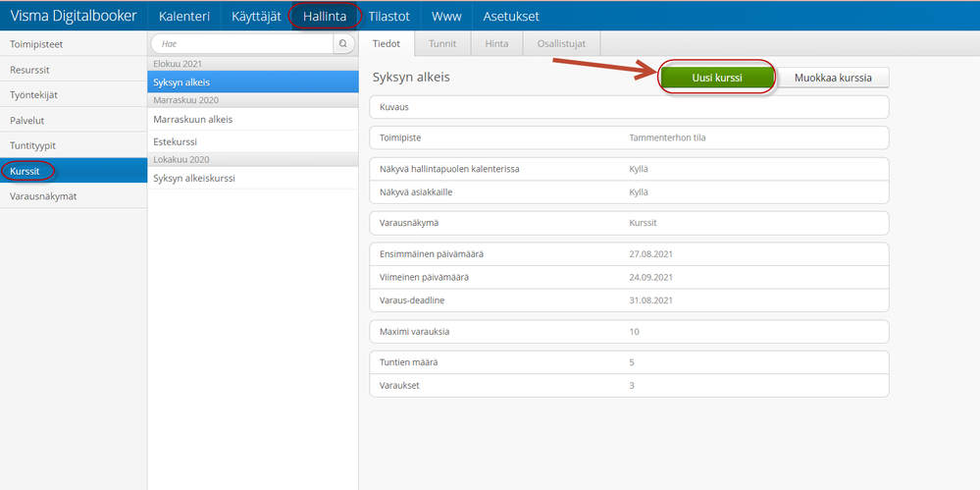Click the Syksyn alkeis course heading
980x490 pixels.
[x=411, y=78]
